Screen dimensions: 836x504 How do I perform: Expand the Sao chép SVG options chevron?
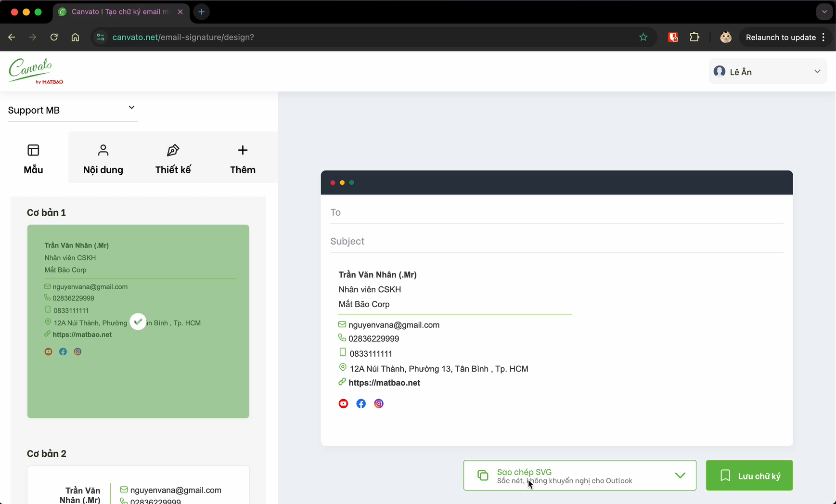tap(680, 476)
